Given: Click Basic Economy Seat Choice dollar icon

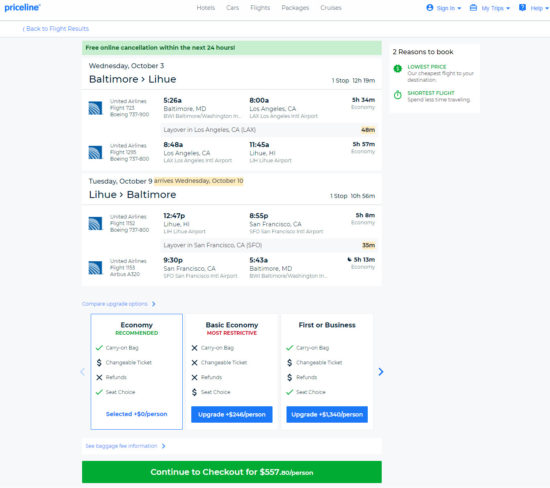Looking at the screenshot, I should (x=194, y=392).
